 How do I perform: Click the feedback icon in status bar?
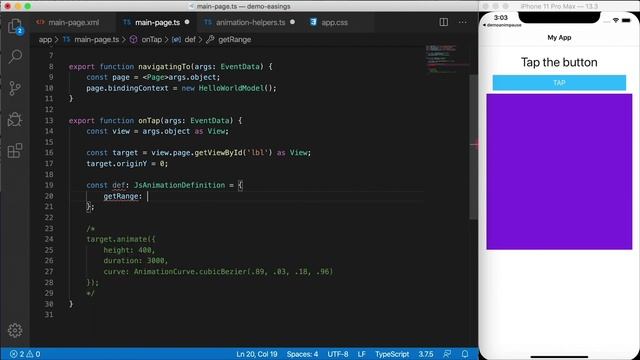(447, 354)
